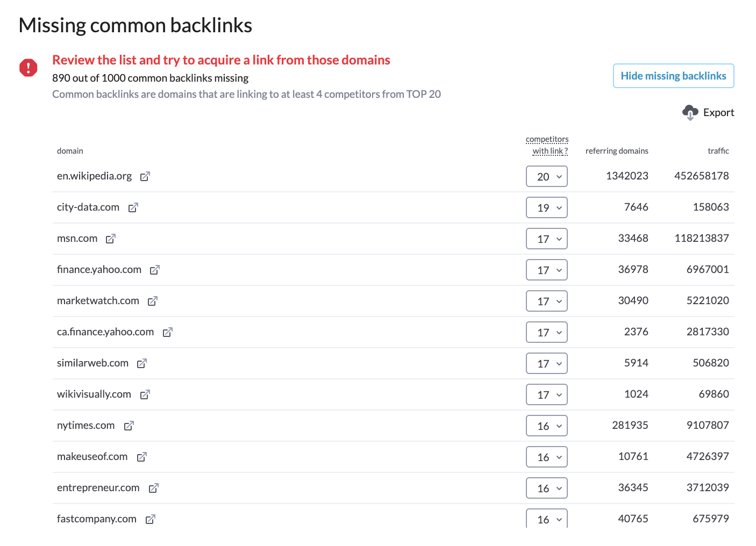Click the external link icon beside msn.com

click(x=110, y=239)
